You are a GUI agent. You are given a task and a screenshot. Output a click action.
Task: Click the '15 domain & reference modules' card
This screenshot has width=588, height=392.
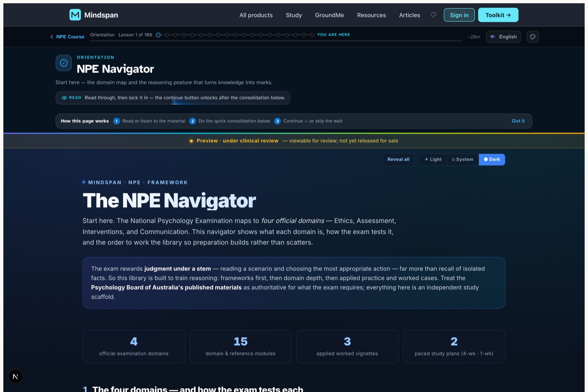[240, 347]
